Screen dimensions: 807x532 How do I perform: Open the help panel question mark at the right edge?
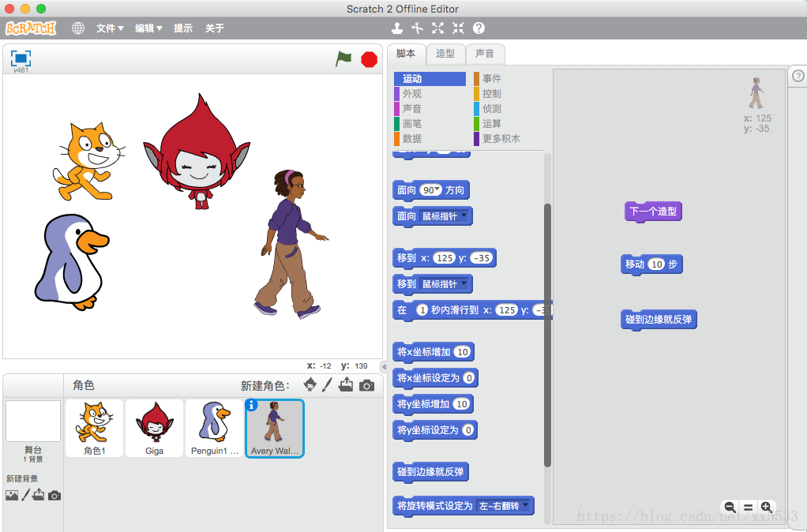tap(798, 76)
